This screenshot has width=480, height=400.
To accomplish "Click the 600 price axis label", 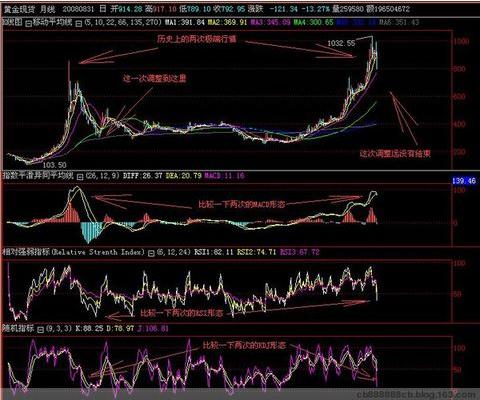I will click(459, 97).
